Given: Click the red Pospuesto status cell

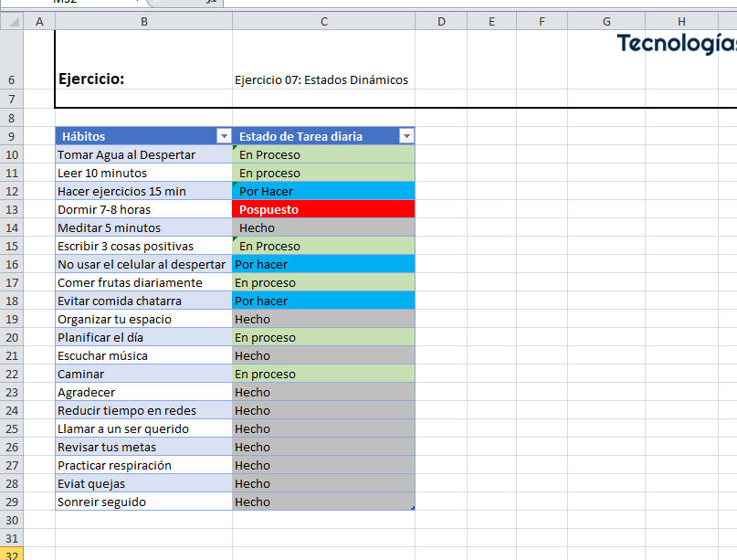Looking at the screenshot, I should coord(323,209).
